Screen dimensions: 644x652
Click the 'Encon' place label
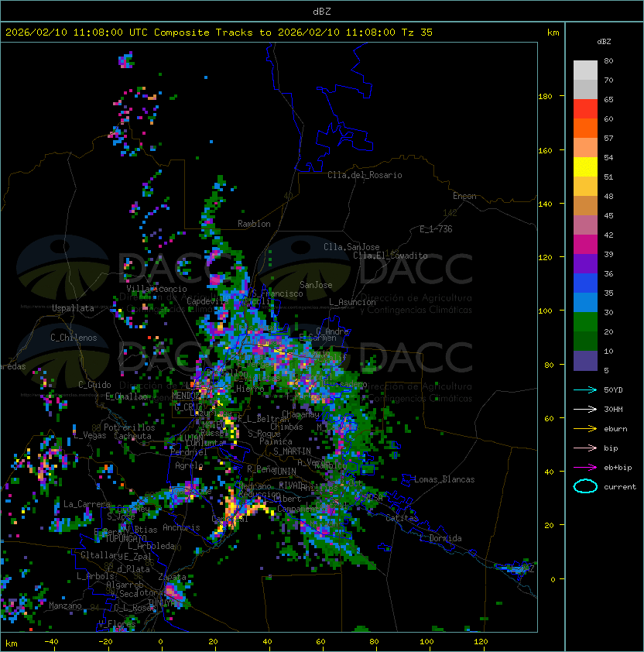pyautogui.click(x=464, y=196)
